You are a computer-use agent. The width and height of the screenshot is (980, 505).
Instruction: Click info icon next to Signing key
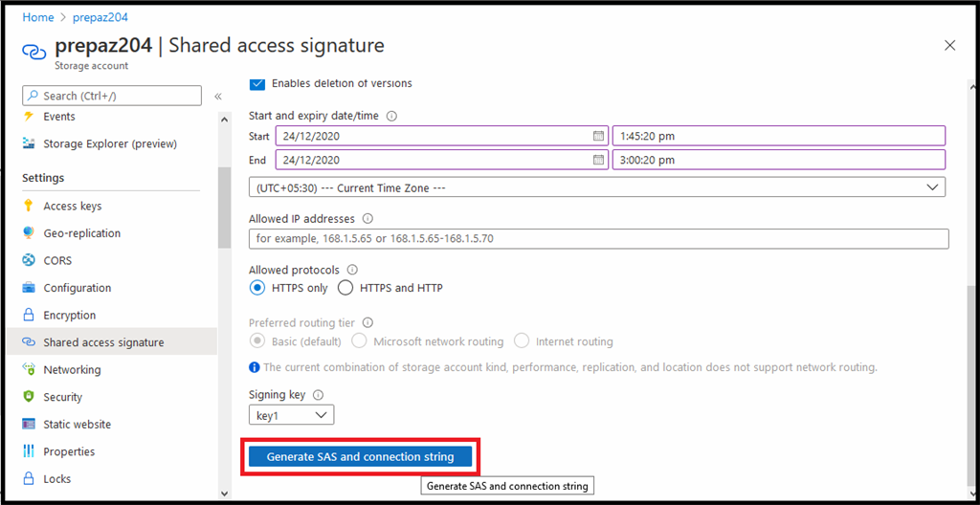318,395
